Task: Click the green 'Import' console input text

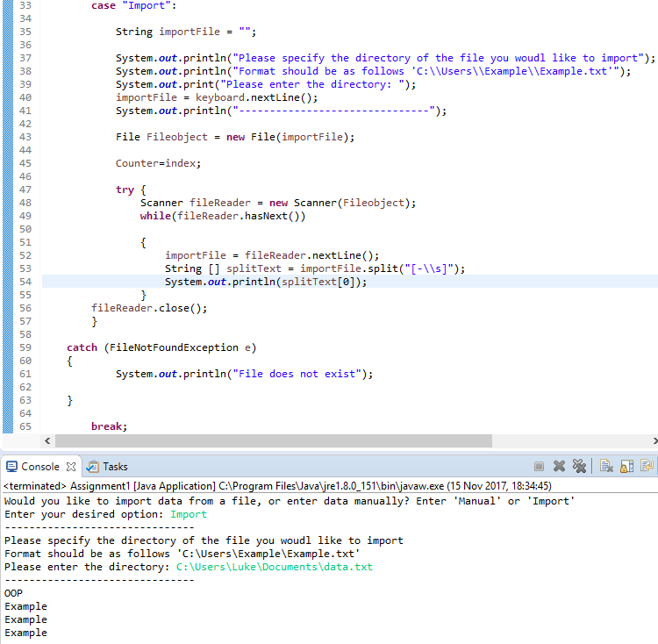Action: point(189,514)
